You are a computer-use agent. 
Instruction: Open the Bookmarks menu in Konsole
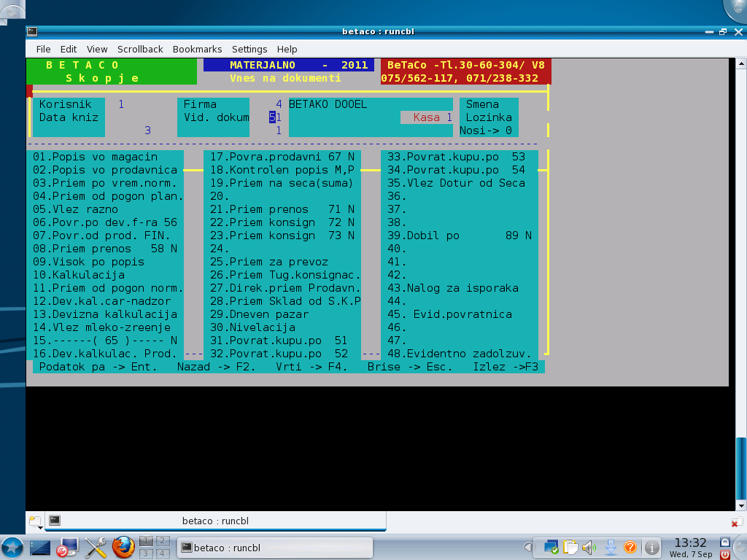point(197,49)
